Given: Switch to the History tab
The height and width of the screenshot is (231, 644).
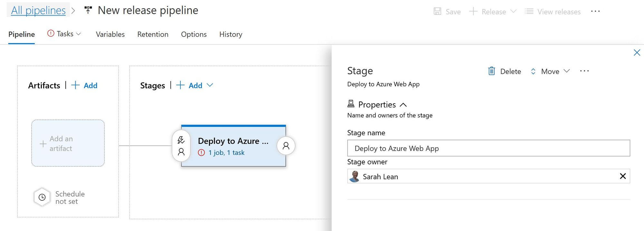Looking at the screenshot, I should pyautogui.click(x=231, y=34).
